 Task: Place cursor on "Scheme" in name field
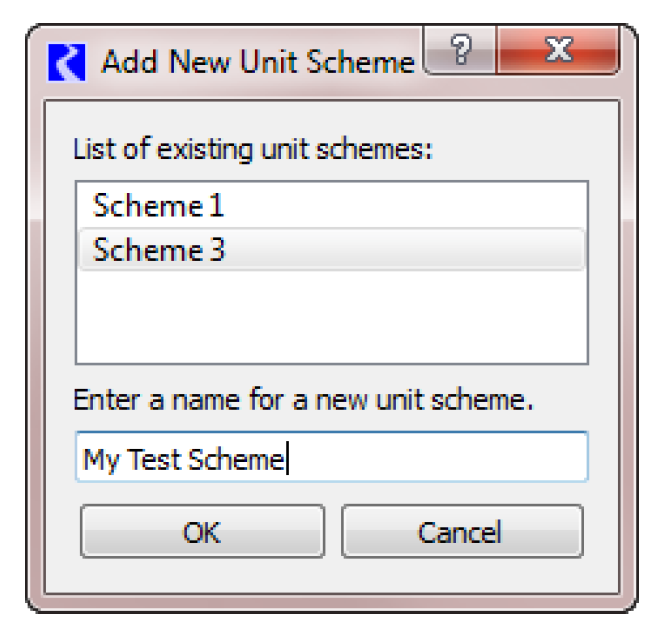click(x=236, y=459)
